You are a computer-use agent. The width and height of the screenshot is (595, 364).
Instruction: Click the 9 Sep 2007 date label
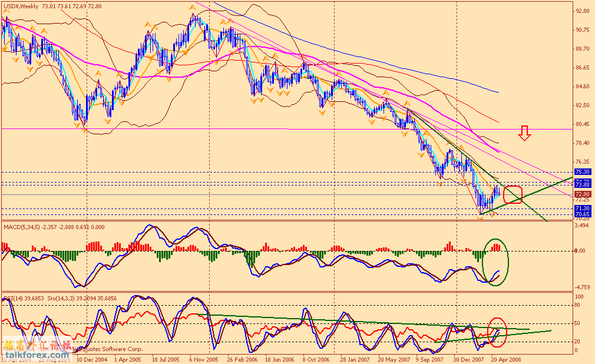tap(429, 359)
